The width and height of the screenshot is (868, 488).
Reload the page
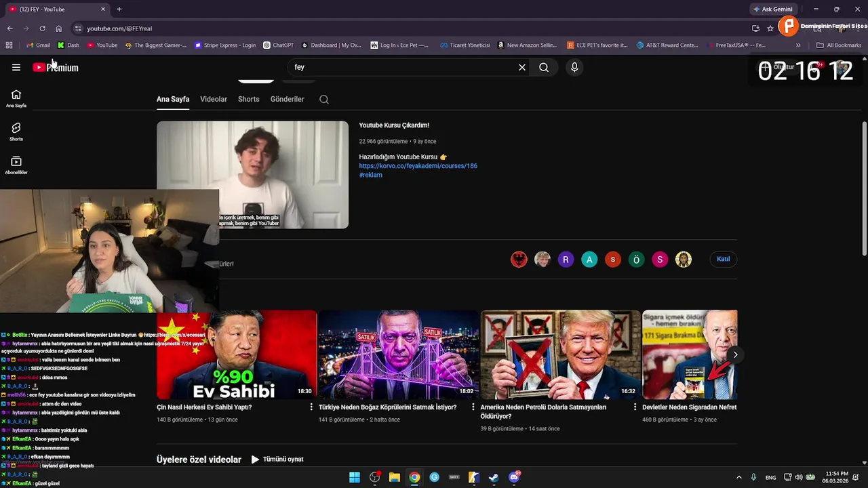pos(42,28)
